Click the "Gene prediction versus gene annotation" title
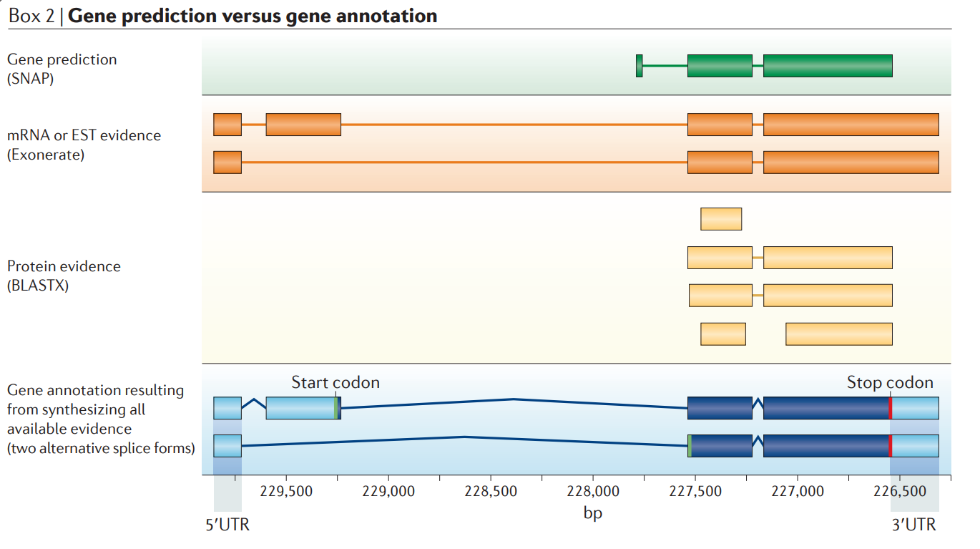The width and height of the screenshot is (980, 549). tap(253, 16)
